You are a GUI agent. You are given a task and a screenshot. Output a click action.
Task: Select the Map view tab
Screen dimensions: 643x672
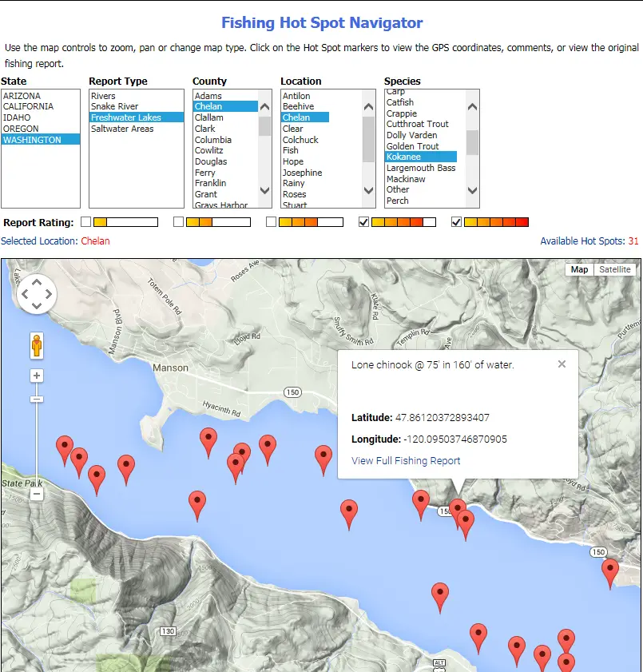[x=579, y=269]
